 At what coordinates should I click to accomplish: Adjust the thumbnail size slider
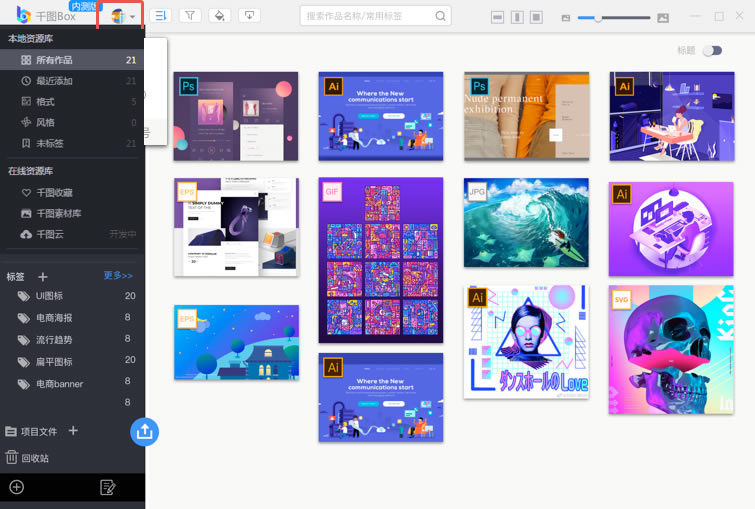click(x=614, y=18)
